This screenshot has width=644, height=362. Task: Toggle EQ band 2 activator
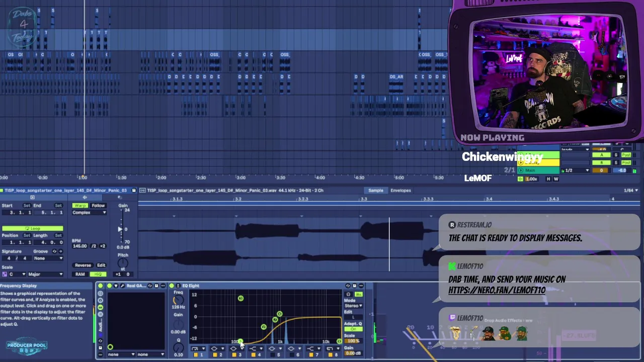pos(215,355)
